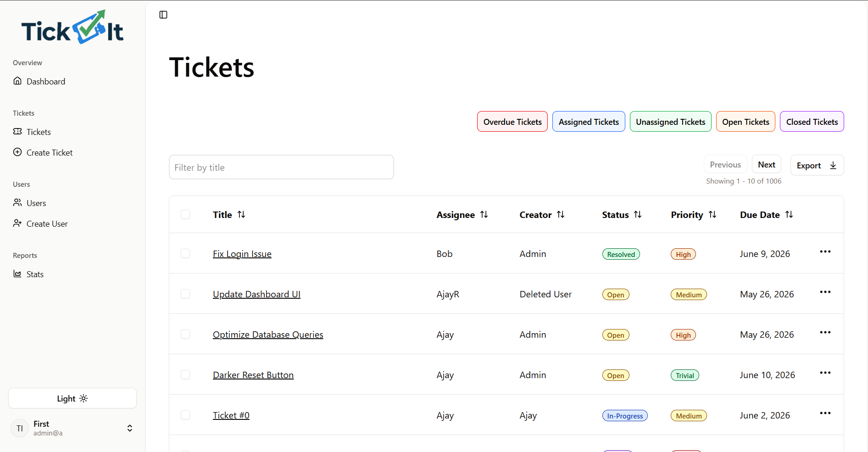The width and height of the screenshot is (868, 452).
Task: Click the TickIt logo
Action: [72, 28]
